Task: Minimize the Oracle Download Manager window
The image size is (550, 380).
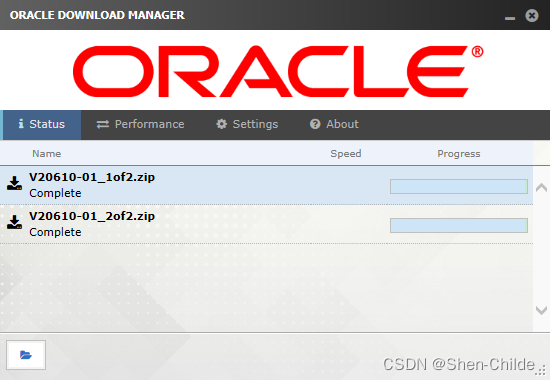Action: (x=510, y=18)
